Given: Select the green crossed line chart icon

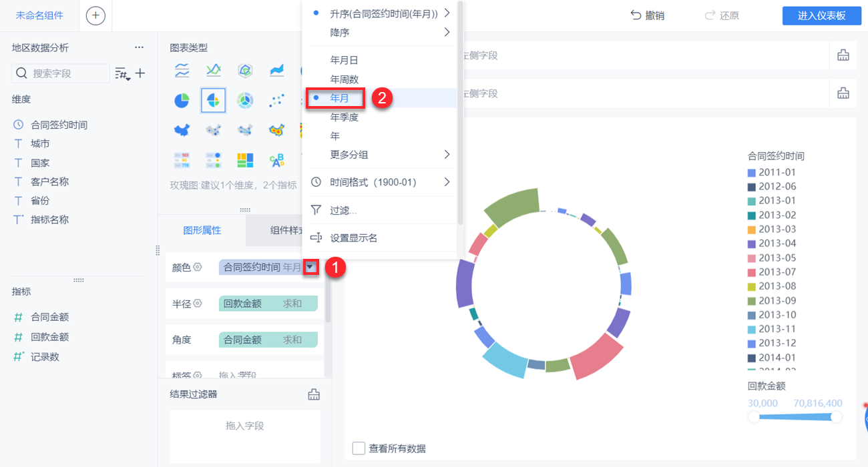Looking at the screenshot, I should [214, 70].
